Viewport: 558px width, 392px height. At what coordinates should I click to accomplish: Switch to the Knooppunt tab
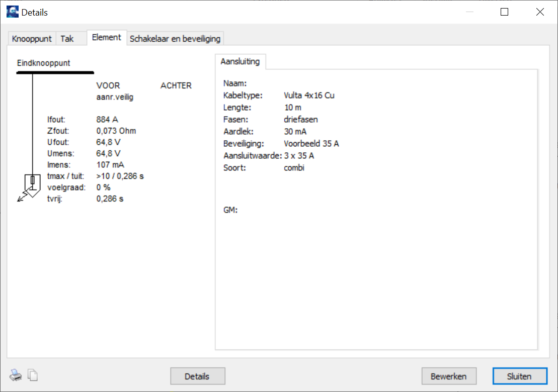point(32,39)
